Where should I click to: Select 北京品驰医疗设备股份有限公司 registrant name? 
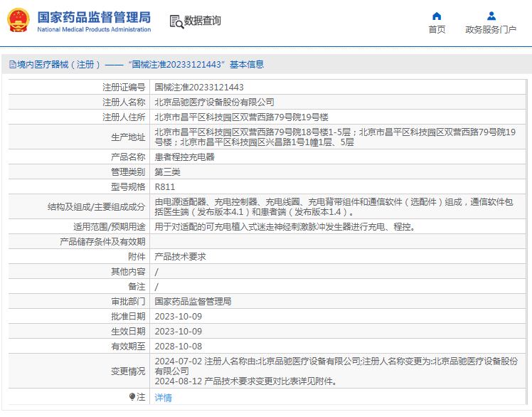(x=214, y=102)
